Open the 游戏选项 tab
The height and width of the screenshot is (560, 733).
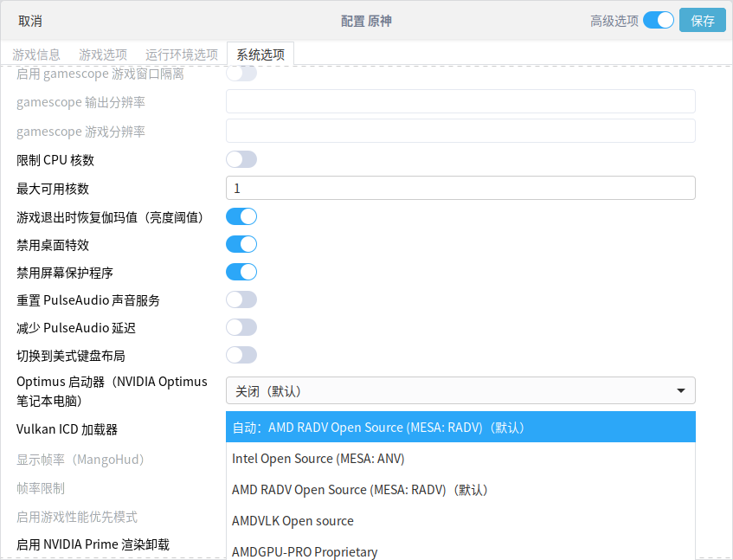[103, 54]
